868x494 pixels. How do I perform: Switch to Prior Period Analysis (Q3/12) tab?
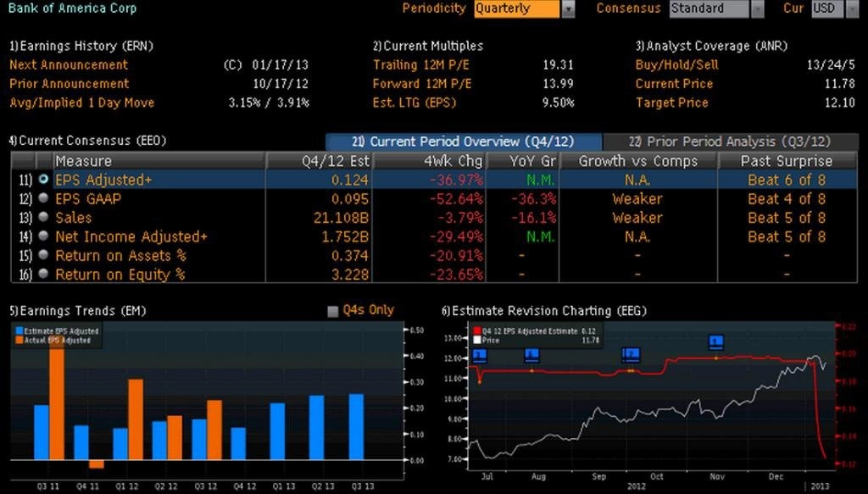[x=730, y=142]
